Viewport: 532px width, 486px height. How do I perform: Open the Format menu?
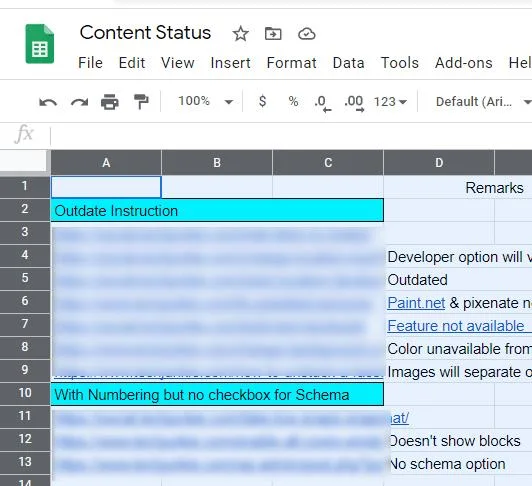pyautogui.click(x=291, y=63)
